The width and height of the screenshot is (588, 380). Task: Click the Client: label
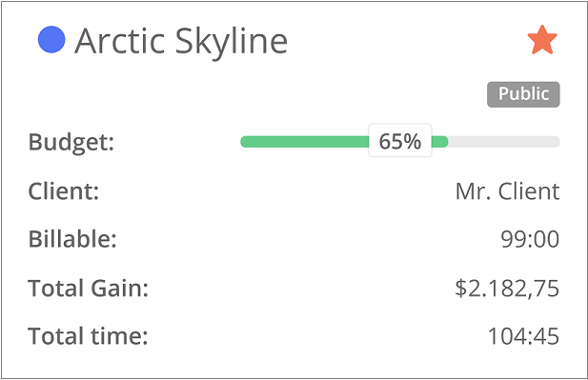(x=64, y=191)
